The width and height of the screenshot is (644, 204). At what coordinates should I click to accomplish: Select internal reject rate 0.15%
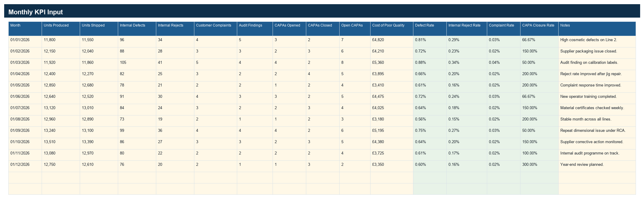[467, 121]
